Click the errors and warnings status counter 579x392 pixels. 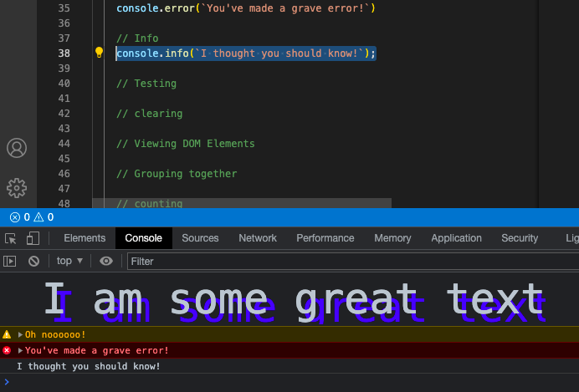coord(32,217)
